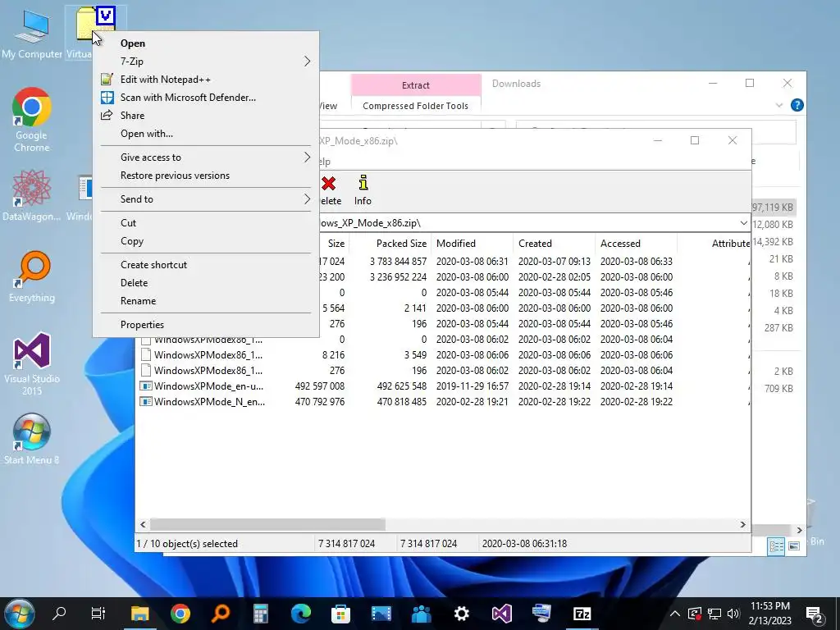Screen dimensions: 840x630
Task: Sort by the Packed Size column header
Action: pyautogui.click(x=390, y=243)
